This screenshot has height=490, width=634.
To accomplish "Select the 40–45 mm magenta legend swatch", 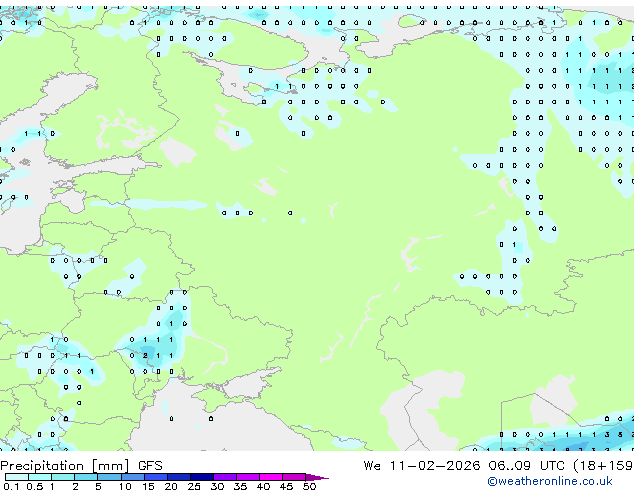I will [271, 477].
